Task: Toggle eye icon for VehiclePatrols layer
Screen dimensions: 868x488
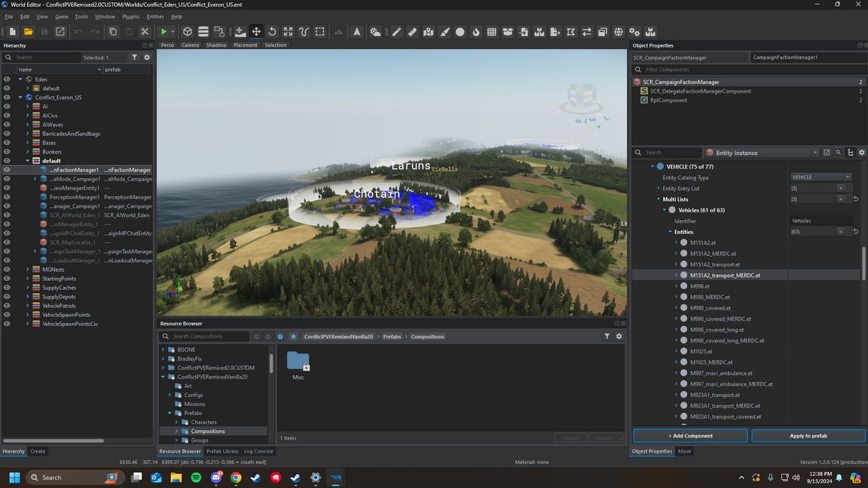Action: (x=7, y=306)
